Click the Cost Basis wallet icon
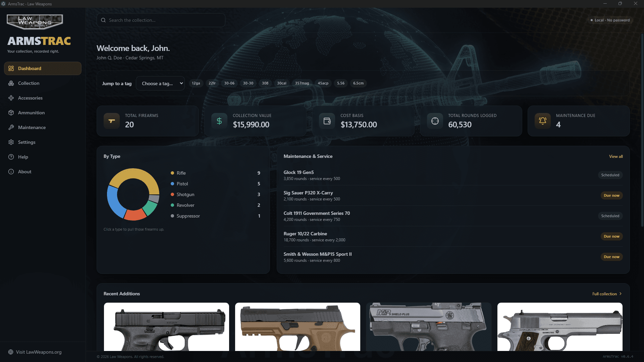This screenshot has height=362, width=644. tap(327, 121)
